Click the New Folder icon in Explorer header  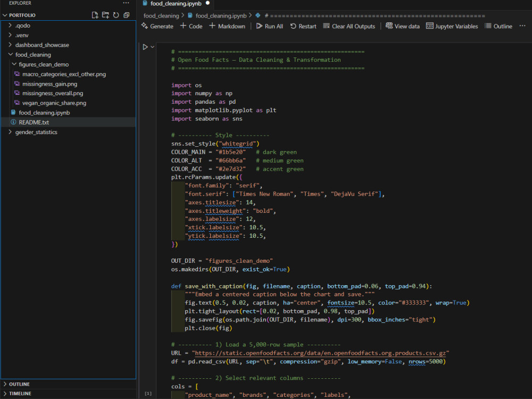(x=105, y=15)
